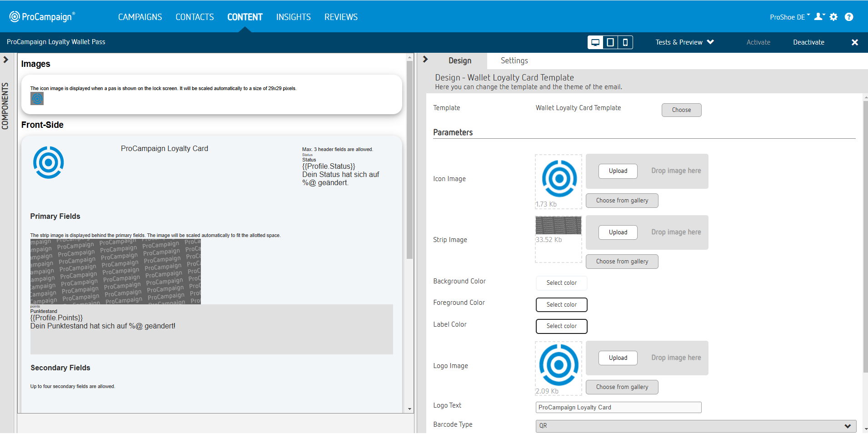
Task: Expand the Components side panel
Action: click(x=6, y=60)
